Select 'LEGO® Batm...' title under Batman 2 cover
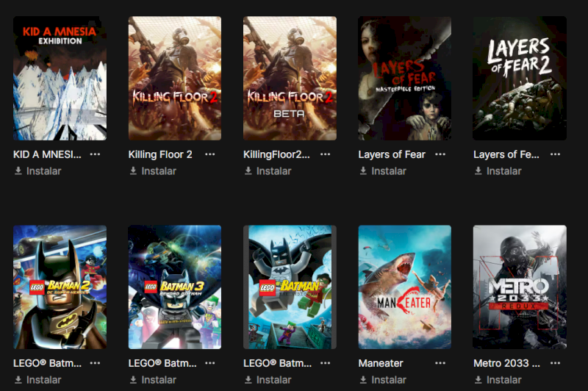This screenshot has width=588, height=391. click(x=47, y=363)
